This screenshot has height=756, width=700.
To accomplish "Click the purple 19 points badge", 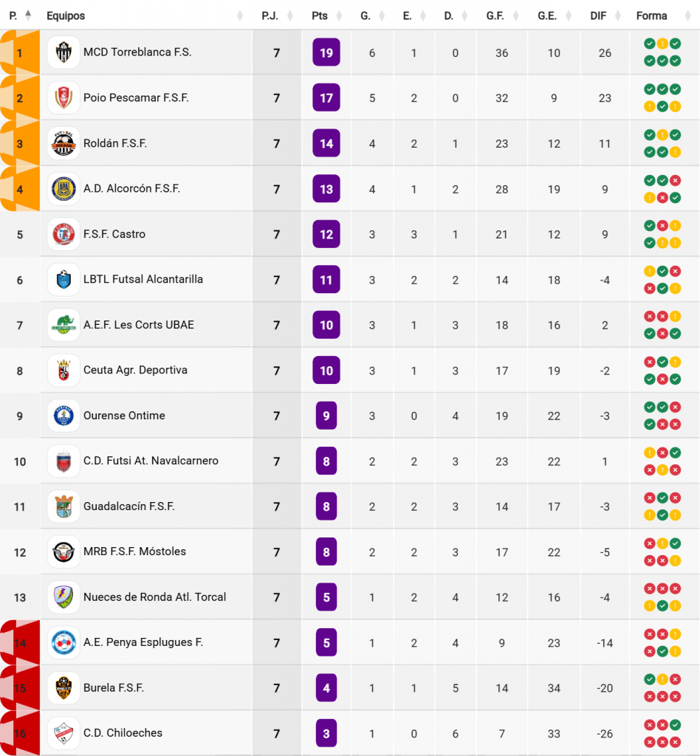I will coord(326,52).
